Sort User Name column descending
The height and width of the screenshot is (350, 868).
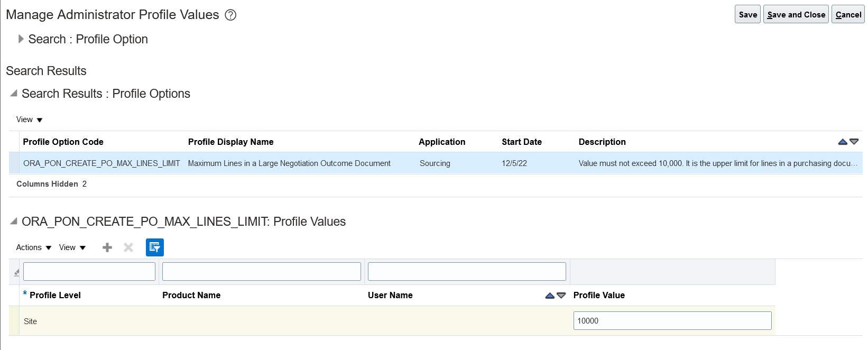tap(561, 296)
